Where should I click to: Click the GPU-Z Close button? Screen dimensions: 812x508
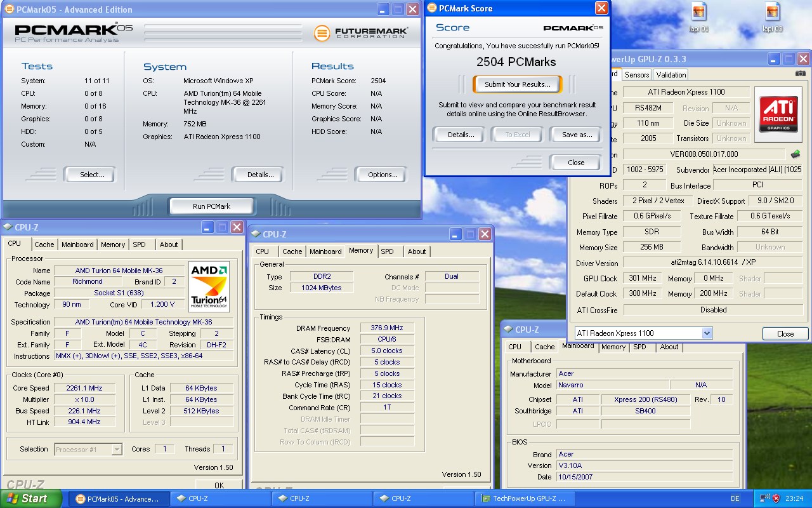coord(785,334)
